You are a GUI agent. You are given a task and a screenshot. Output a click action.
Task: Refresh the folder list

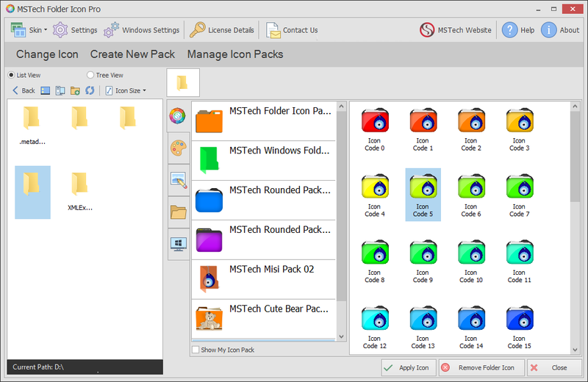[x=90, y=90]
